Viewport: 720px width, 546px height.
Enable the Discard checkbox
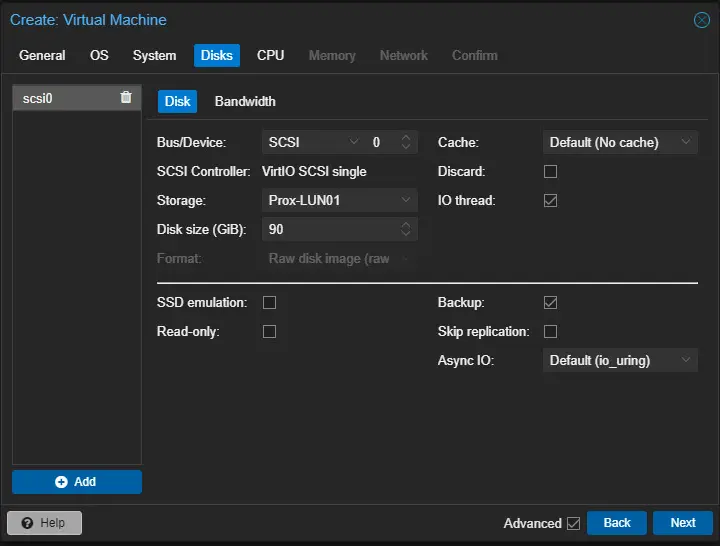tap(550, 172)
